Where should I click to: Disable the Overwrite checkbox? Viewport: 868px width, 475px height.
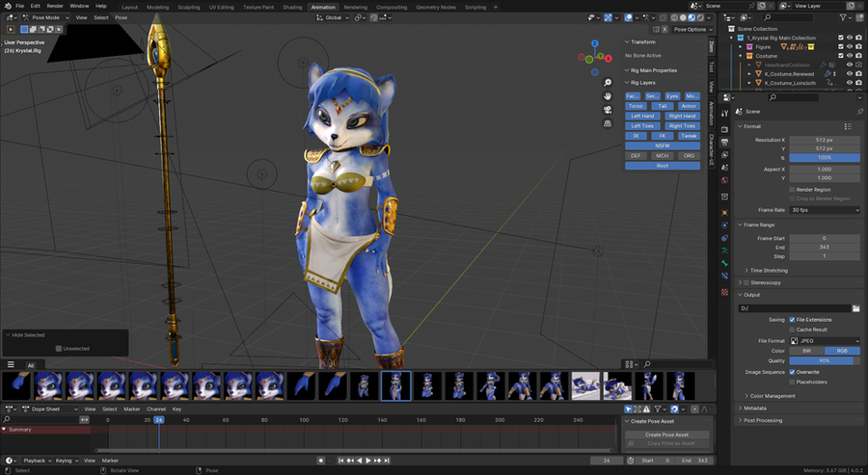click(792, 372)
